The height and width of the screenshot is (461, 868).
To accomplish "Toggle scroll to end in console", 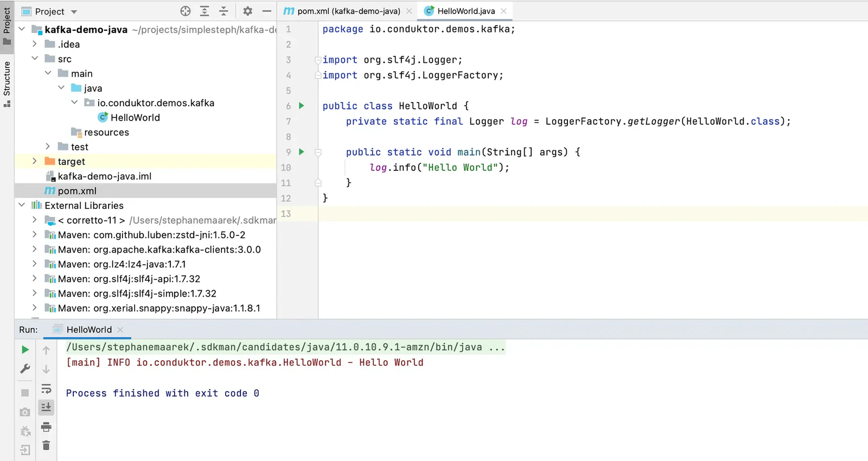I will pos(46,407).
